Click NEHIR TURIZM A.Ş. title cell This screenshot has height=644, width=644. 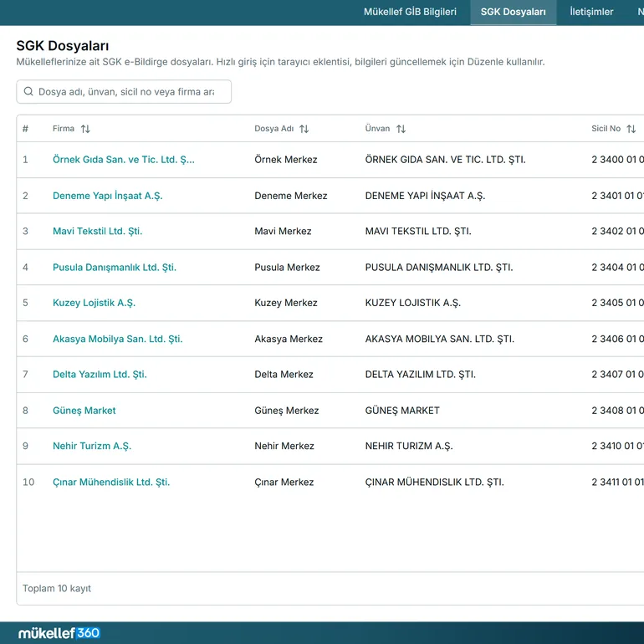click(x=409, y=446)
